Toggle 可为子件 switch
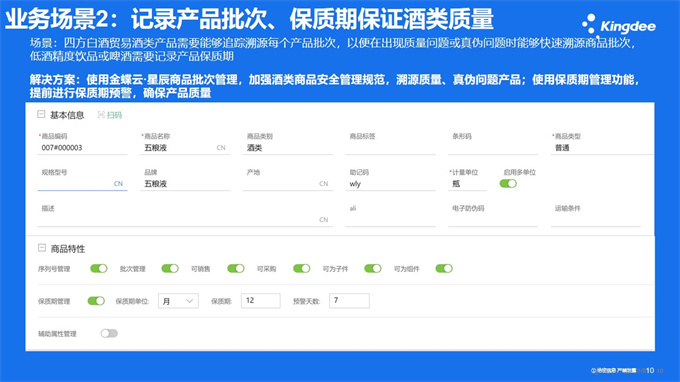The image size is (680, 382). [373, 268]
